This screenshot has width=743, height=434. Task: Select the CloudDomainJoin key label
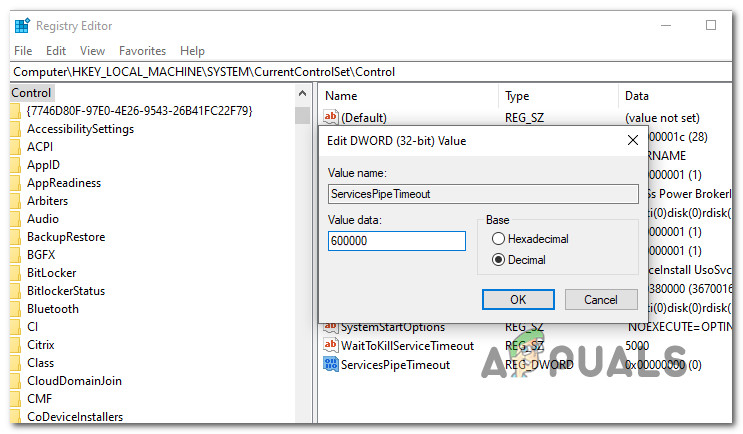pyautogui.click(x=74, y=381)
